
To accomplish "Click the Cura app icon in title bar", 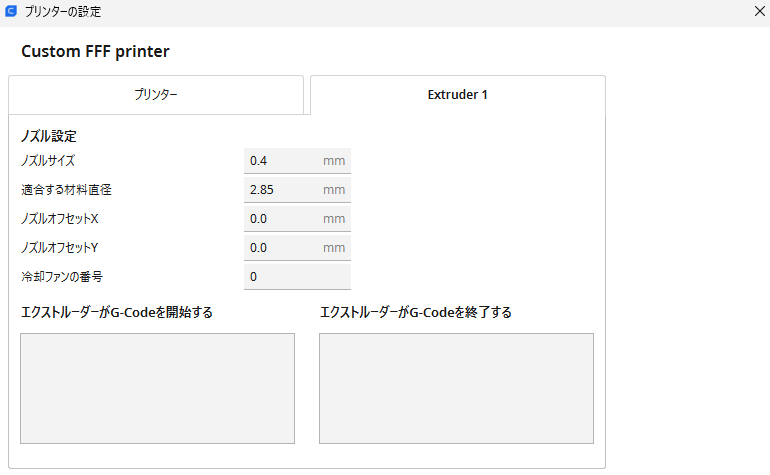I will coord(11,12).
